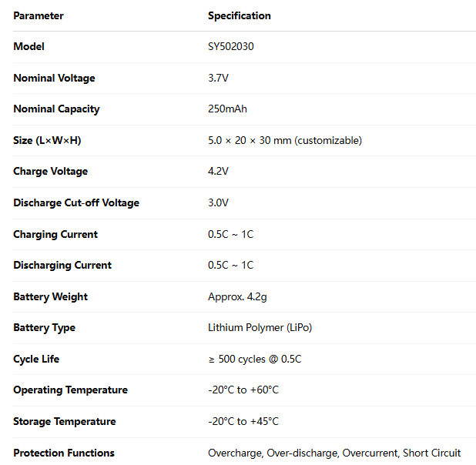Click the Operating Temperature label
The width and height of the screenshot is (476, 465).
70,390
